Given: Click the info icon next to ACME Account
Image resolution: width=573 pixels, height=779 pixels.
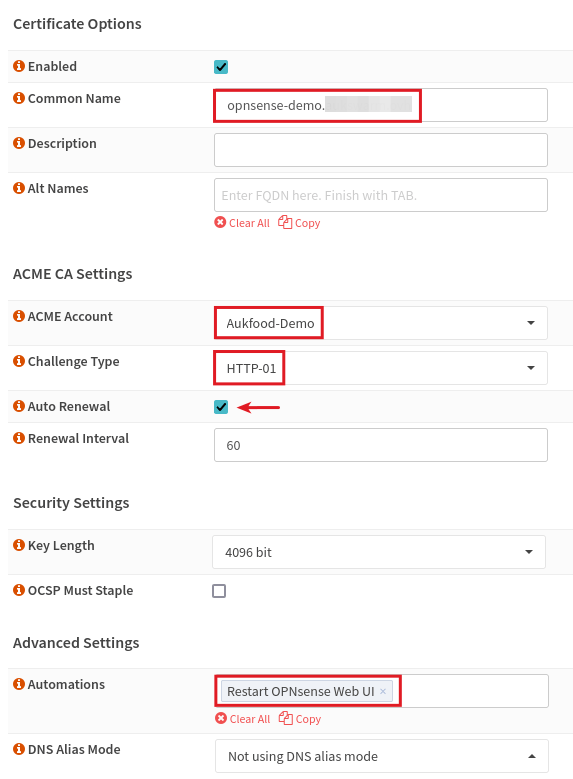Looking at the screenshot, I should tap(19, 316).
